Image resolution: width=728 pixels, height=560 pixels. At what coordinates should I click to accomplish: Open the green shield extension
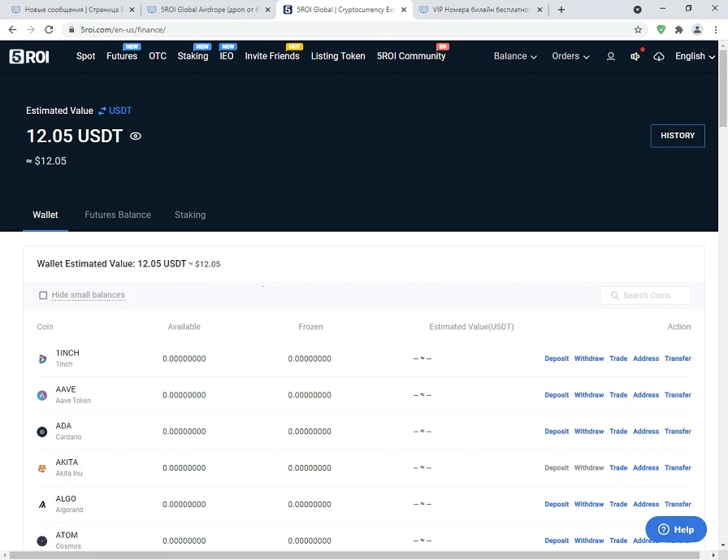[661, 30]
